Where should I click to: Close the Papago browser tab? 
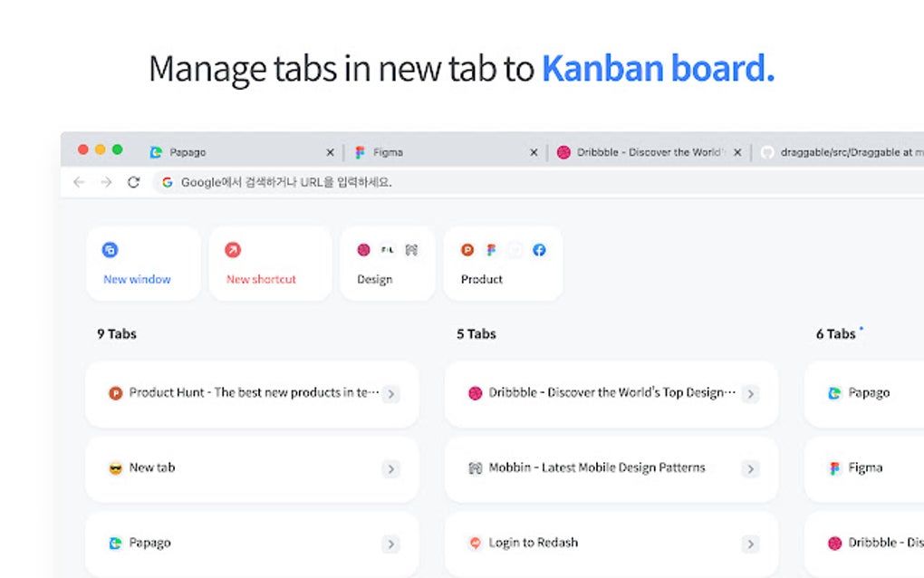tap(330, 152)
